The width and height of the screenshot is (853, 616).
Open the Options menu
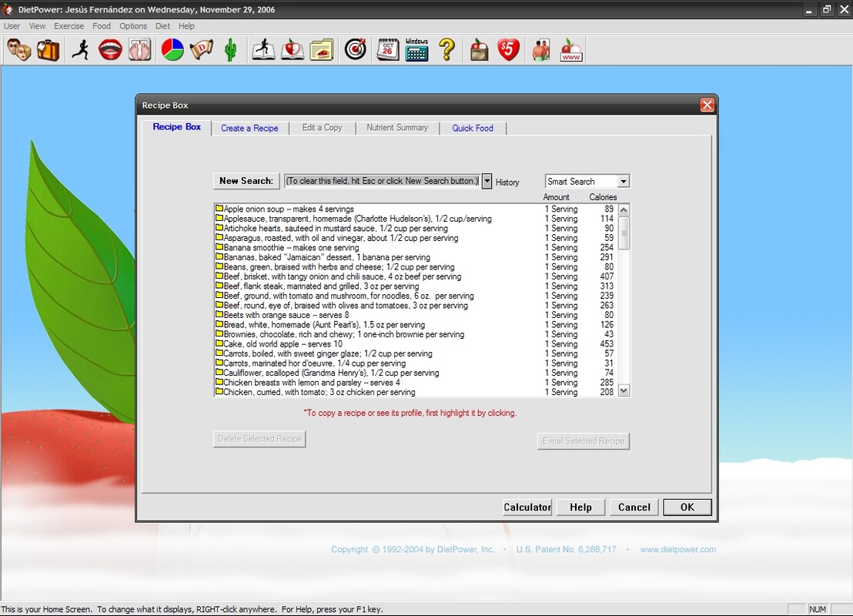tap(133, 26)
